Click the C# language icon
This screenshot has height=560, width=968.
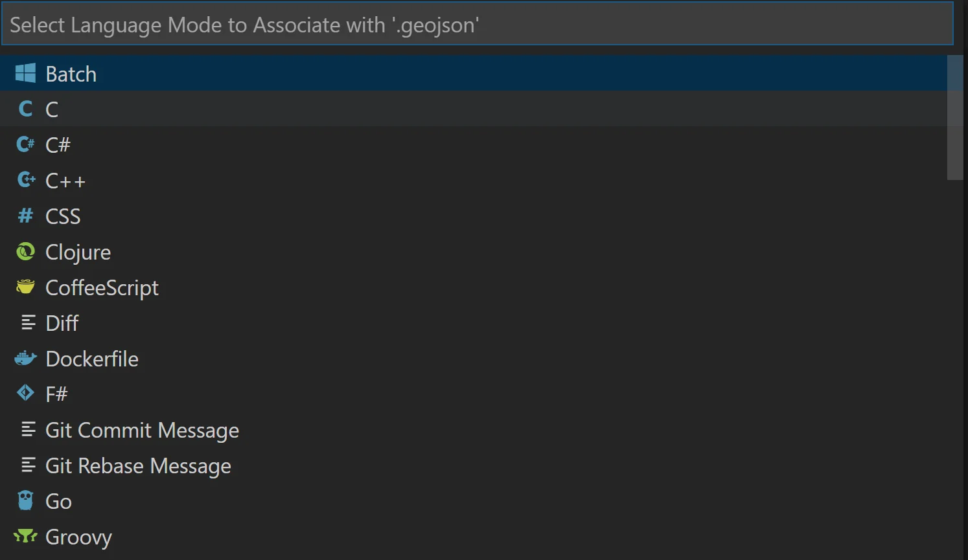(x=25, y=144)
